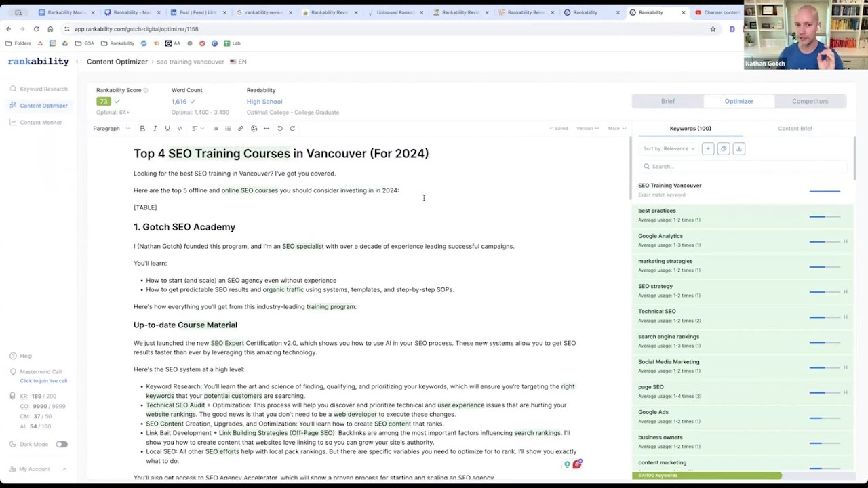Open browser home icon
Viewport: 868px width, 488px height.
pos(50,29)
